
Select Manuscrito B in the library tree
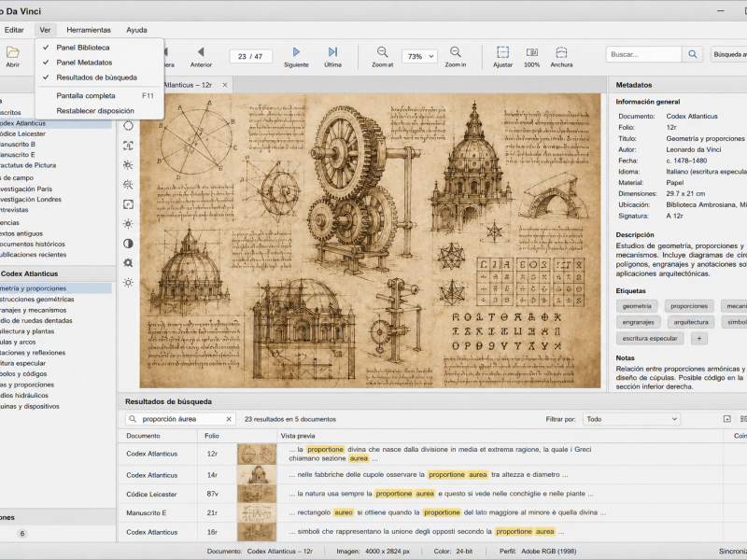[18, 145]
